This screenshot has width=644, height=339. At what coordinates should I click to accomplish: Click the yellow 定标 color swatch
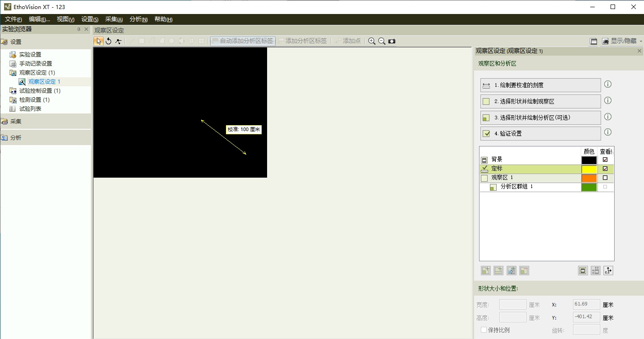(x=589, y=169)
